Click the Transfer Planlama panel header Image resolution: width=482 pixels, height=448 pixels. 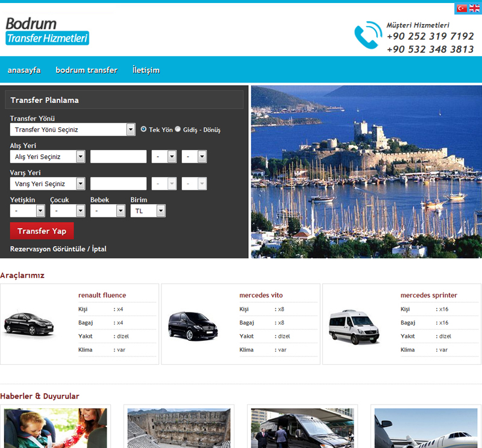(x=124, y=100)
